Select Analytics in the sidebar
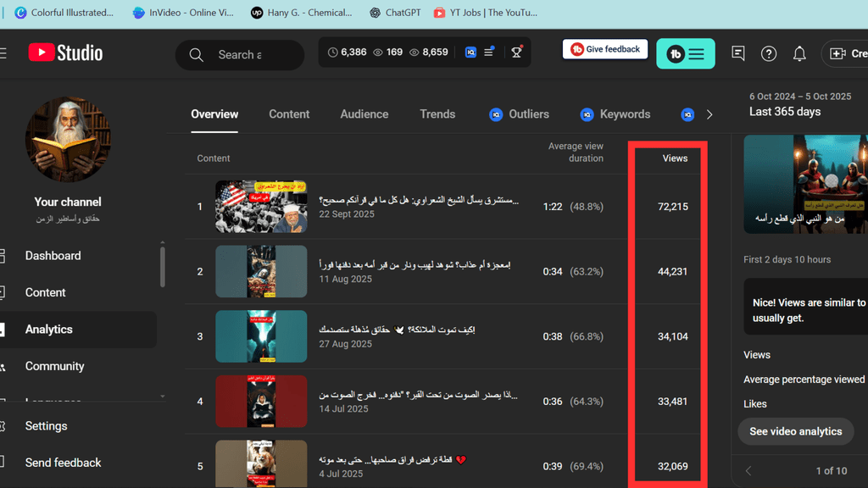 coord(78,330)
